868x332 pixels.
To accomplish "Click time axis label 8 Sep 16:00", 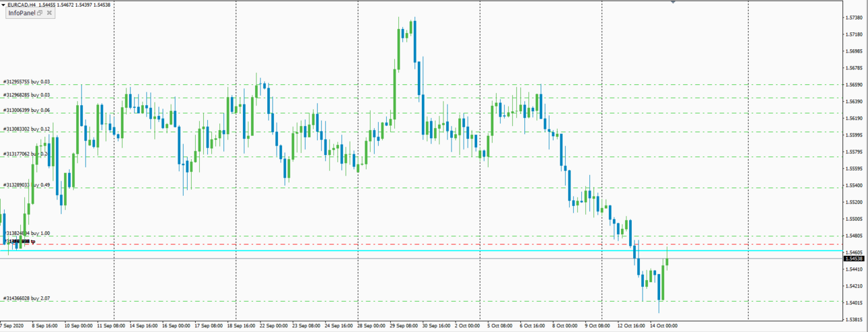I will click(x=46, y=326).
